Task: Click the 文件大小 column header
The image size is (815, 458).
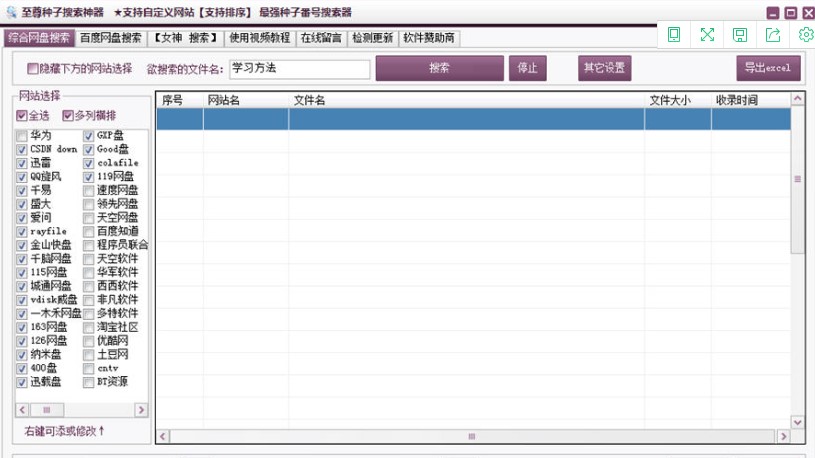Action: click(678, 100)
